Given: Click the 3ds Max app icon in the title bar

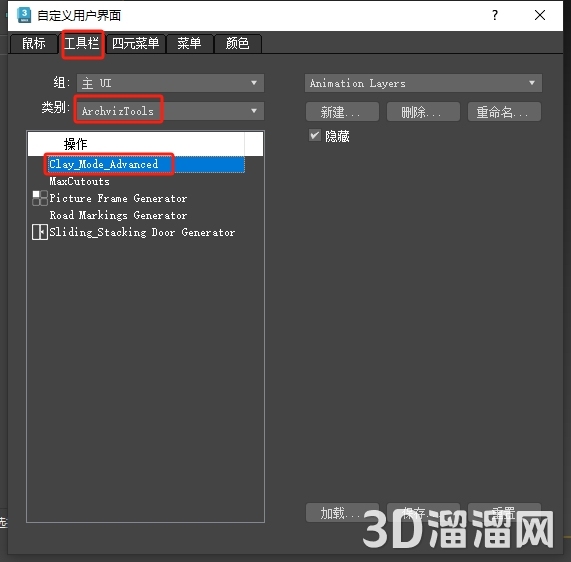Looking at the screenshot, I should [x=24, y=15].
